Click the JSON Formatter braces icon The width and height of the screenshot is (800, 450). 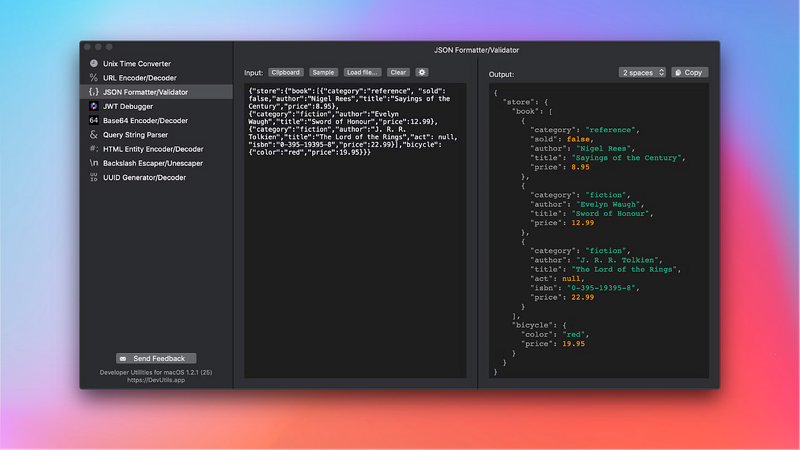pyautogui.click(x=94, y=92)
